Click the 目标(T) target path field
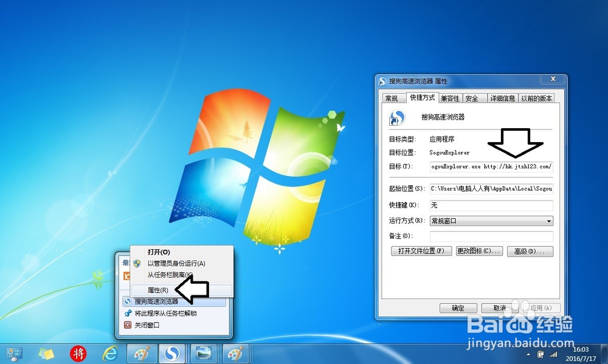 (491, 167)
